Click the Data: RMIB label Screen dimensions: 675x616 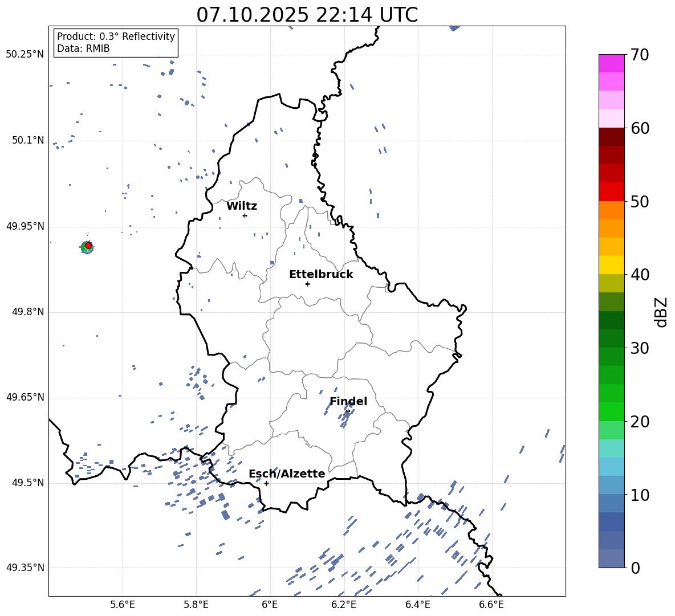point(83,48)
